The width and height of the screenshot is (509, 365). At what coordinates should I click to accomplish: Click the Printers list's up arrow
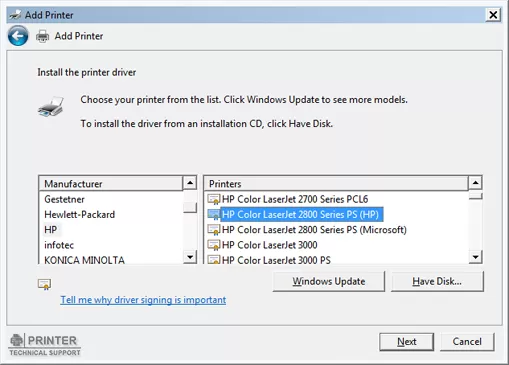click(475, 183)
